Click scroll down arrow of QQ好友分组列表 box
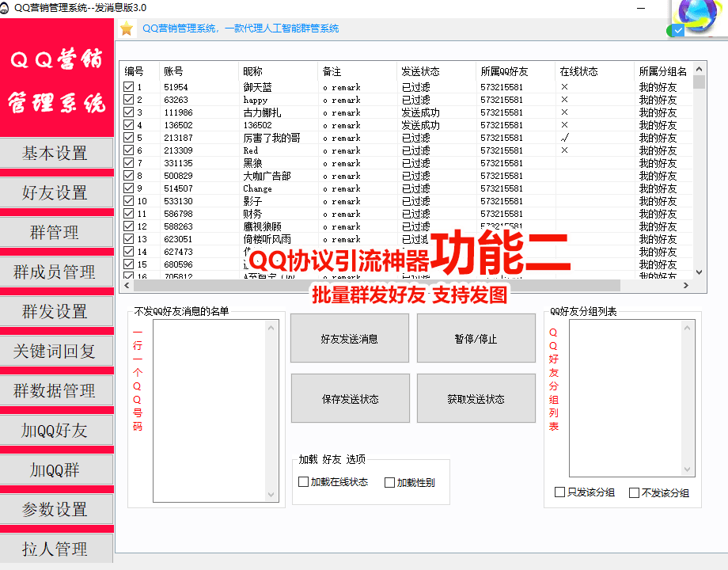Viewport: 728px width, 570px height. pyautogui.click(x=687, y=469)
